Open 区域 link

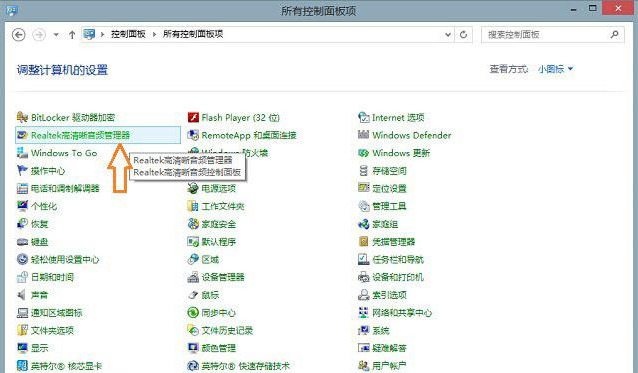[210, 259]
